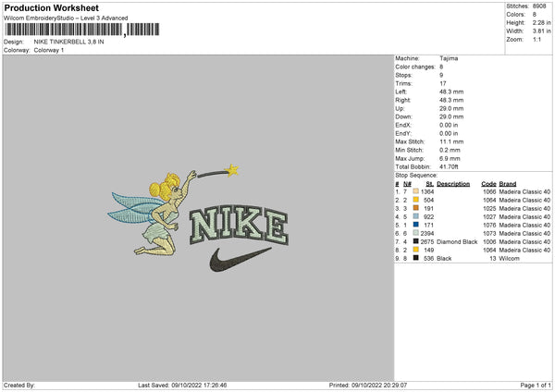This screenshot has width=555, height=392.
Task: Select the "Page 1 of 1" footer text
Action: (x=536, y=385)
